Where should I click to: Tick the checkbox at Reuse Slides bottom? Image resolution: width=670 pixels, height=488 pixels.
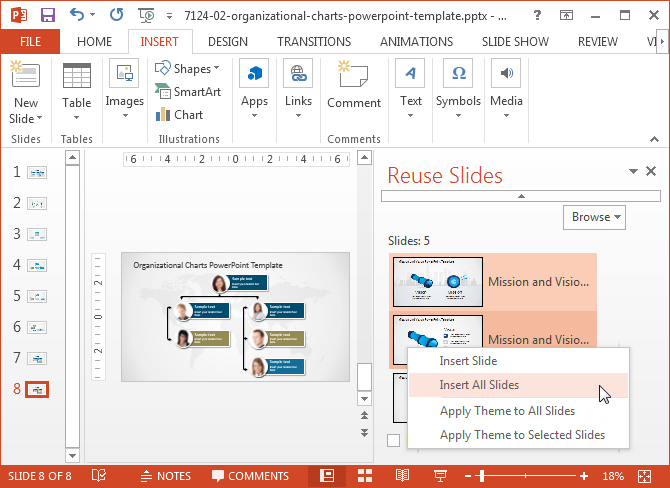[394, 440]
